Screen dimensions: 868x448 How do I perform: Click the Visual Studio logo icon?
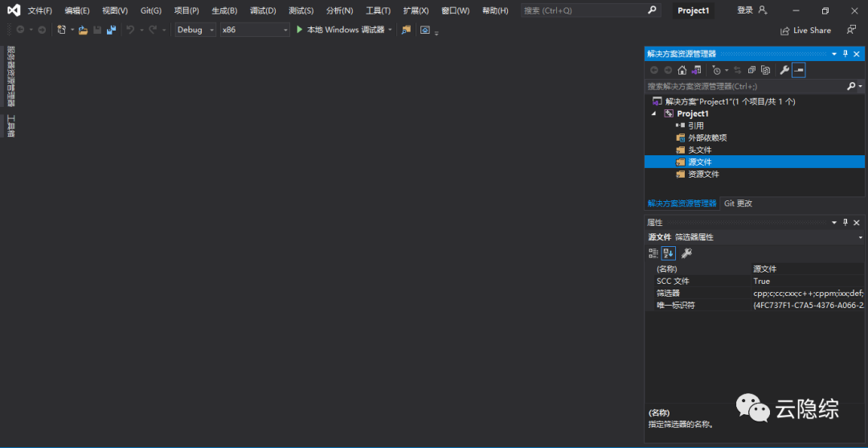[x=14, y=10]
